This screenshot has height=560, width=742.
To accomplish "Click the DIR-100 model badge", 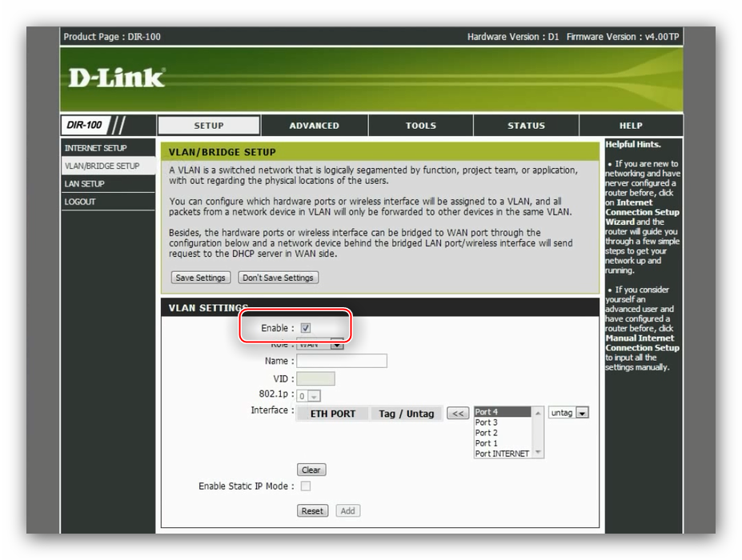I will tap(84, 125).
